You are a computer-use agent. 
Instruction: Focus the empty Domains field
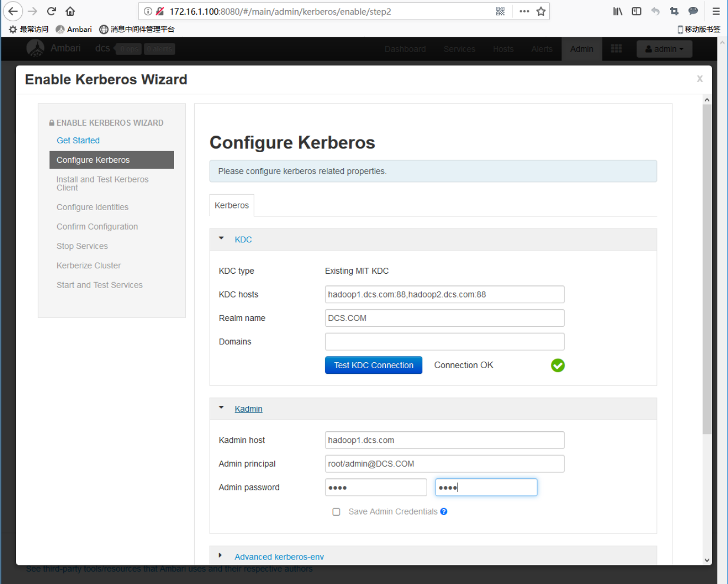445,342
